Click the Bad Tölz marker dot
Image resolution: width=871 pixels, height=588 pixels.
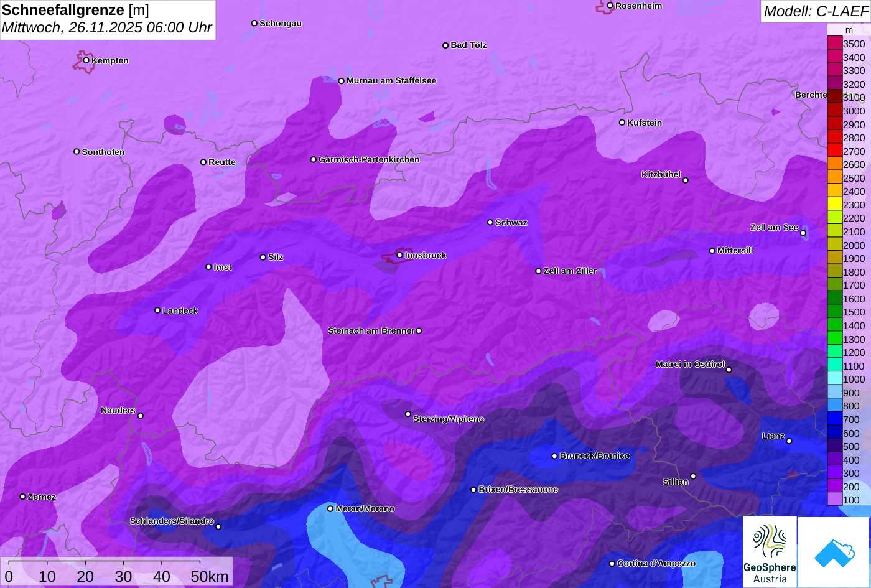click(445, 45)
